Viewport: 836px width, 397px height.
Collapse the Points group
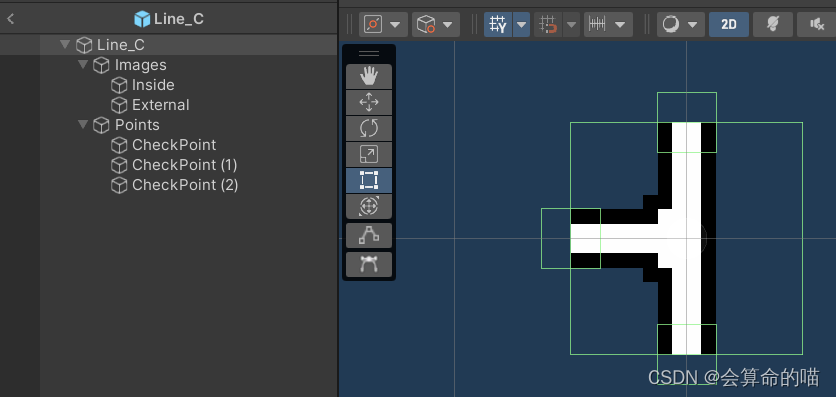click(x=83, y=125)
